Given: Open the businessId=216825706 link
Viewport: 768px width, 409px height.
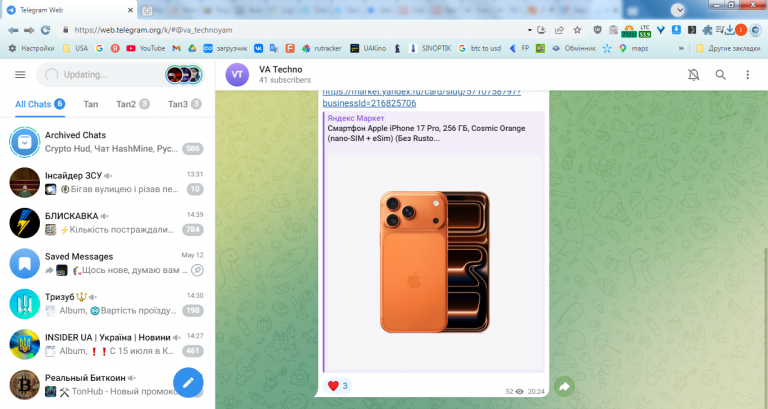Looking at the screenshot, I should (x=369, y=103).
